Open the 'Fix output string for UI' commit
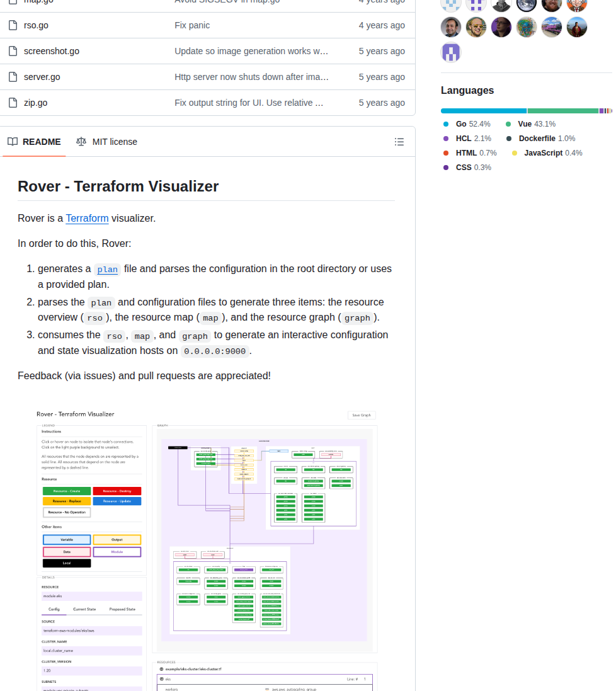The image size is (616, 691). click(249, 103)
